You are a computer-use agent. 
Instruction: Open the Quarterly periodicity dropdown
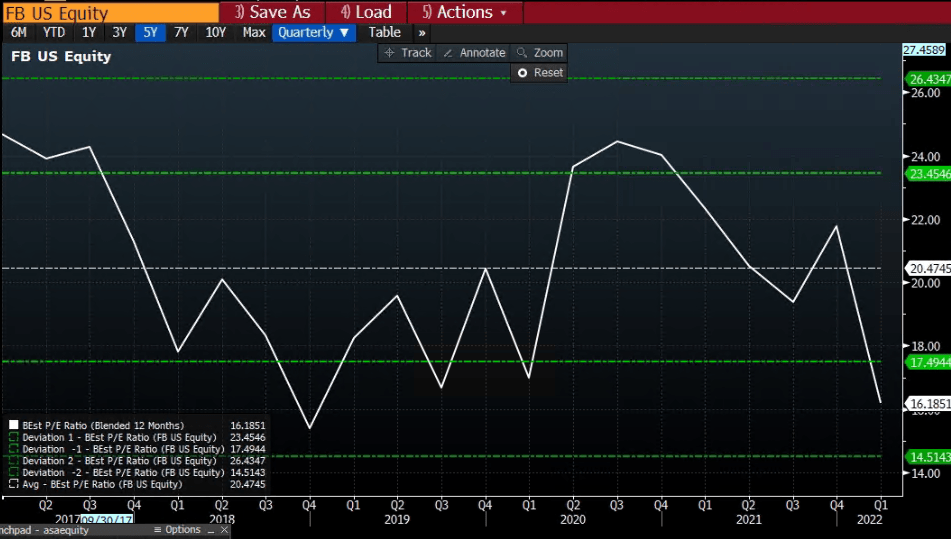point(314,32)
